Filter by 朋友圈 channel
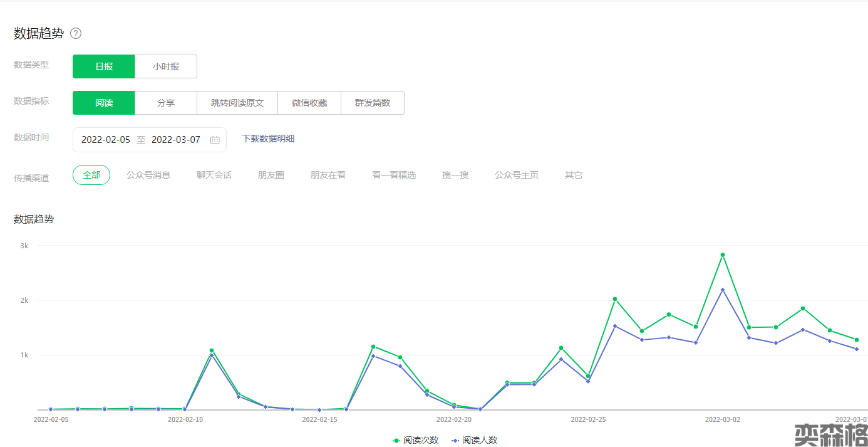The image size is (868, 447). pos(271,175)
